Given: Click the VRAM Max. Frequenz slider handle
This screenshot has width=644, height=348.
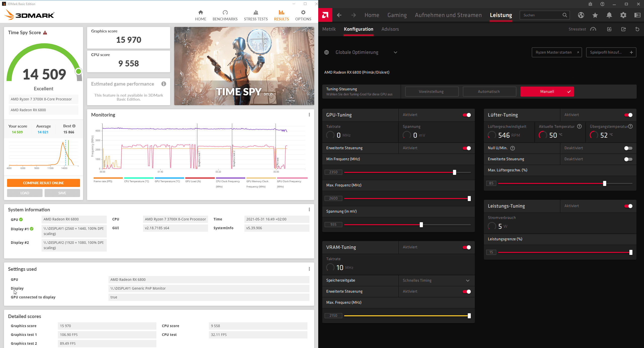Looking at the screenshot, I should [x=469, y=316].
